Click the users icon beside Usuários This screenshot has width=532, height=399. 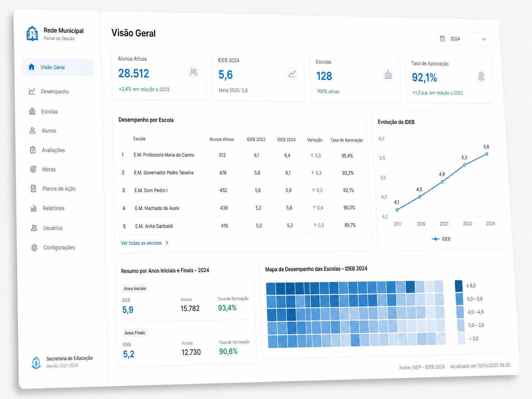tap(34, 228)
